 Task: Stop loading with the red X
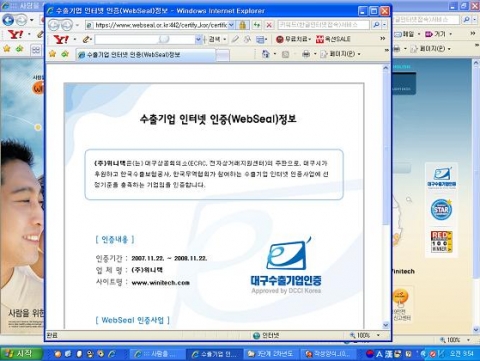coord(269,25)
